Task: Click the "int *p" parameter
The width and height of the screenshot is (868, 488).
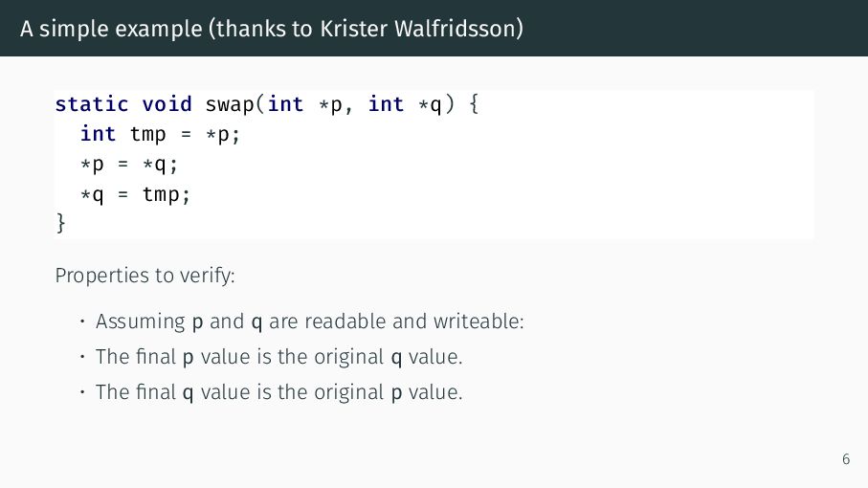Action: [305, 104]
